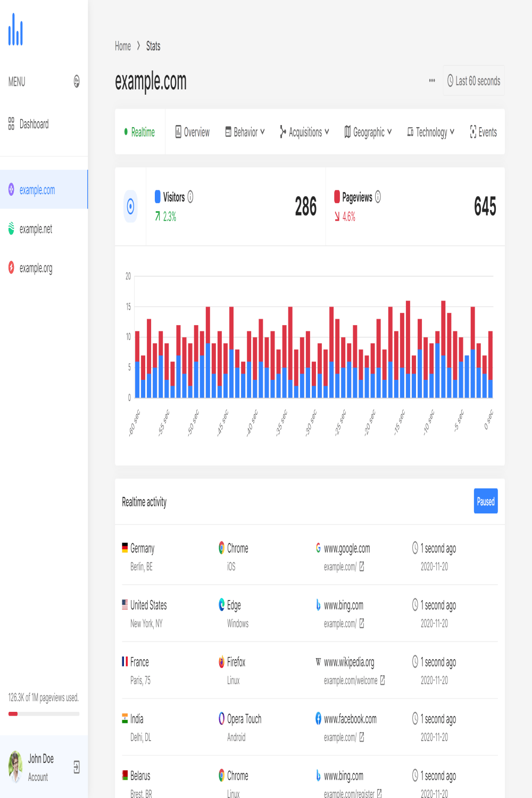Click the 'Berlin, BE' location text
532x798 pixels.
click(x=142, y=567)
